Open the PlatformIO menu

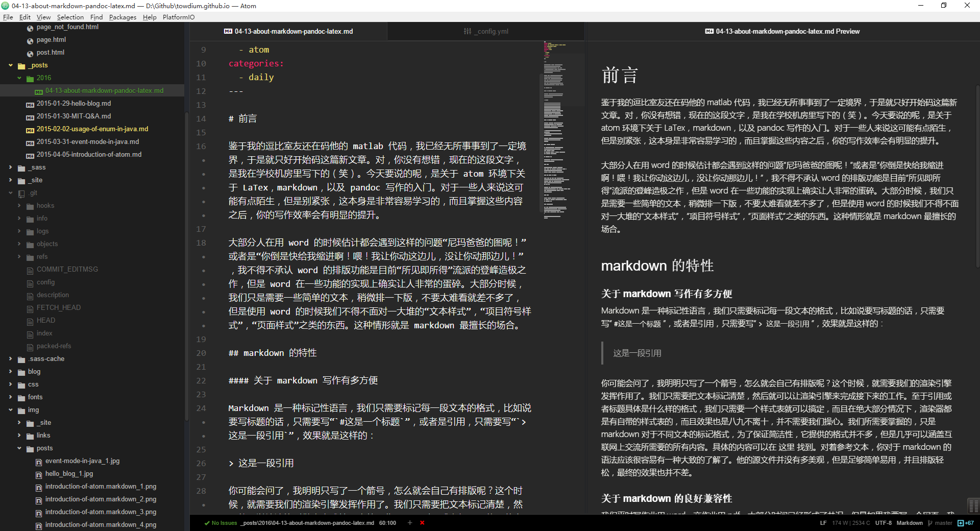pyautogui.click(x=179, y=17)
